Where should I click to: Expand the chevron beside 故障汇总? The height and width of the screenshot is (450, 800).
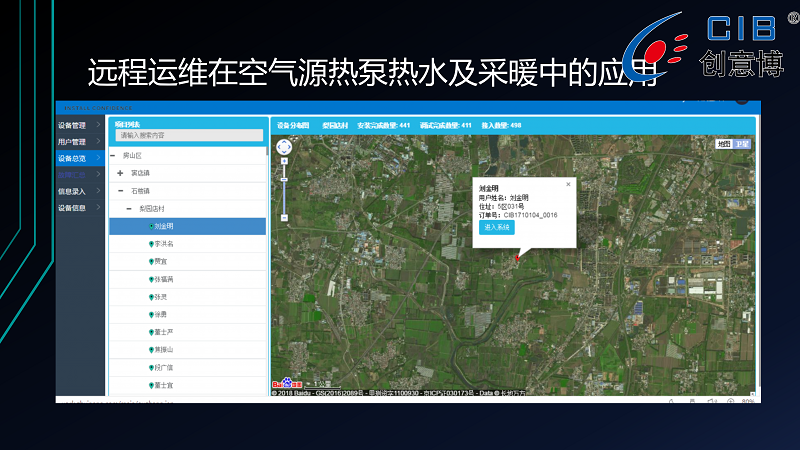[x=98, y=174]
